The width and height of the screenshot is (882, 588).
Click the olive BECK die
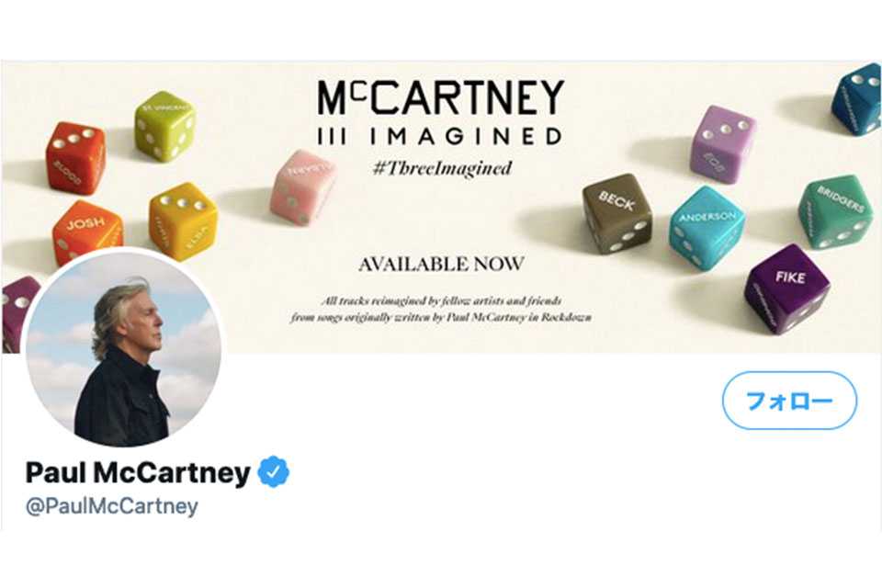617,213
